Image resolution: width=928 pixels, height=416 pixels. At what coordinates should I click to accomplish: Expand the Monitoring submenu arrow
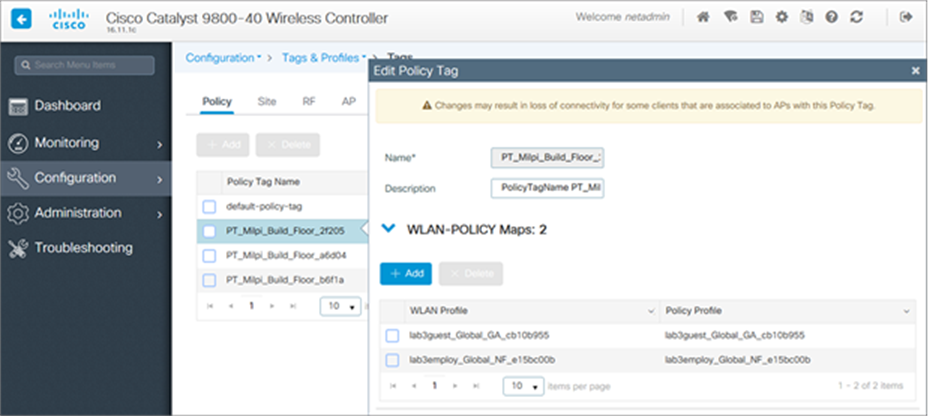(160, 144)
